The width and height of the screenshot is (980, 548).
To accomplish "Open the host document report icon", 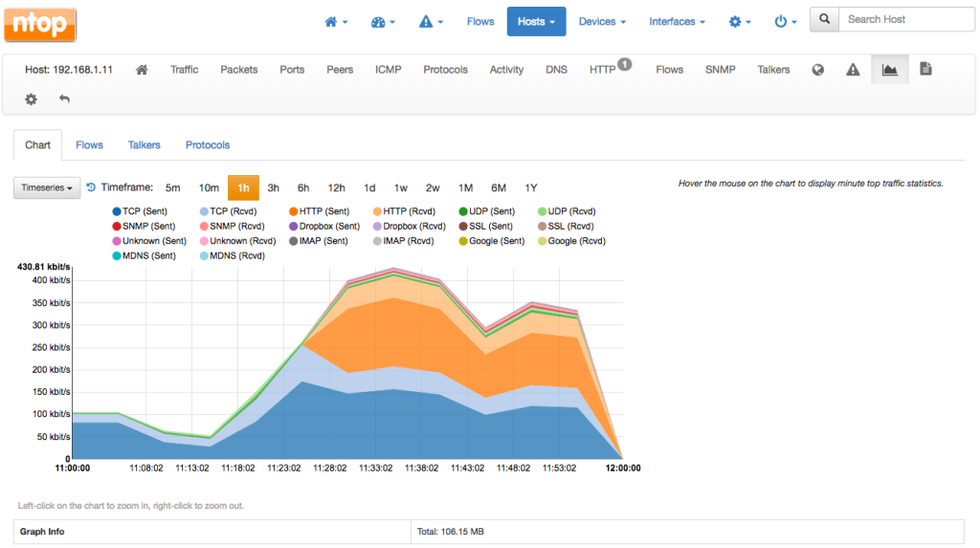I will click(924, 70).
